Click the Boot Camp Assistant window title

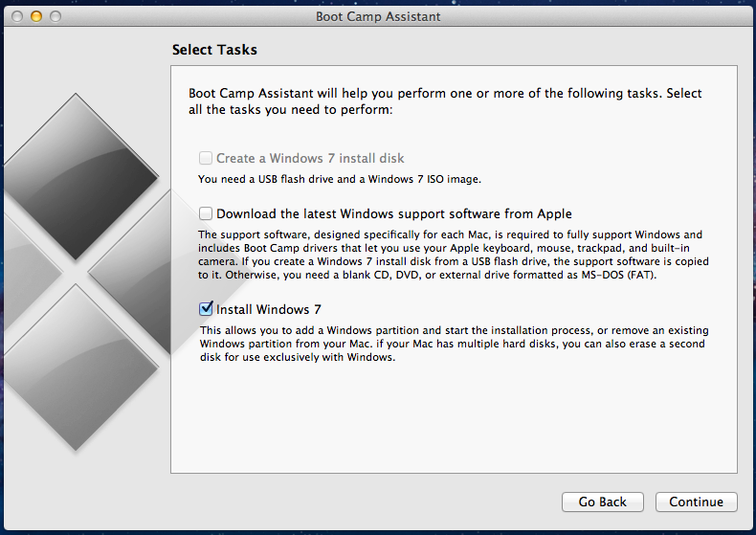[378, 16]
